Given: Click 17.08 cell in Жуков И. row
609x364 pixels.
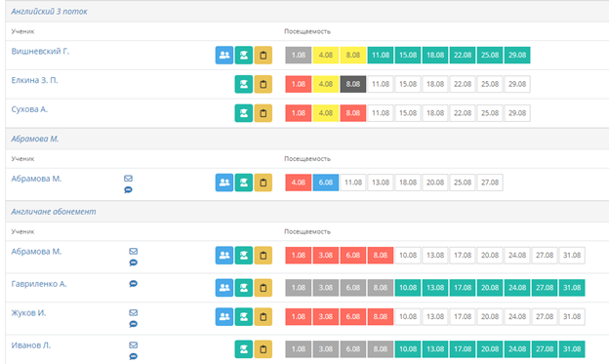Looking at the screenshot, I should [463, 316].
